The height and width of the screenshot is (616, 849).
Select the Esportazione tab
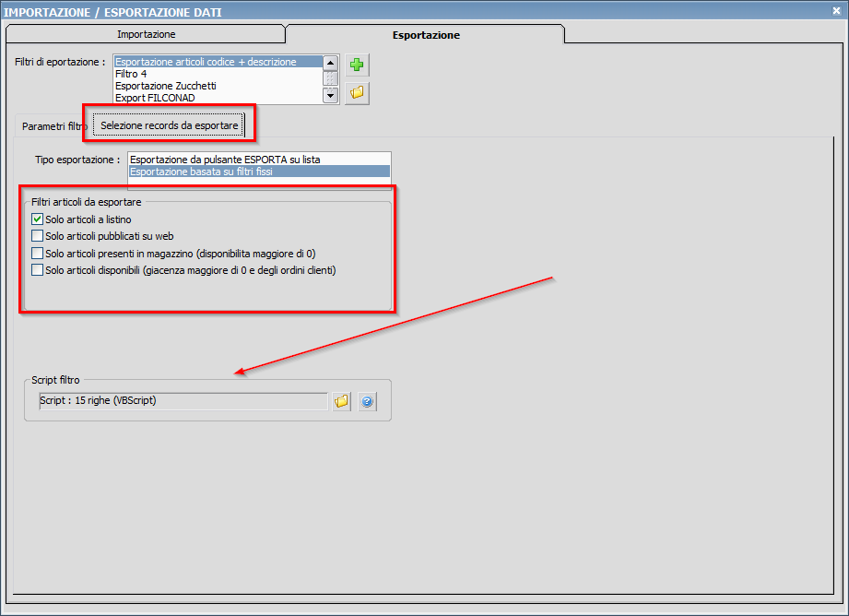426,35
